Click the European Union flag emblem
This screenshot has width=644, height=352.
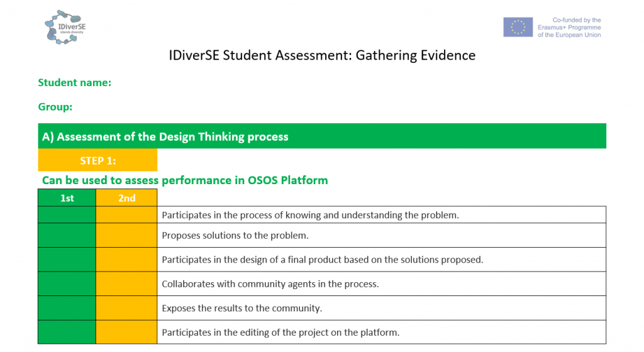click(518, 27)
